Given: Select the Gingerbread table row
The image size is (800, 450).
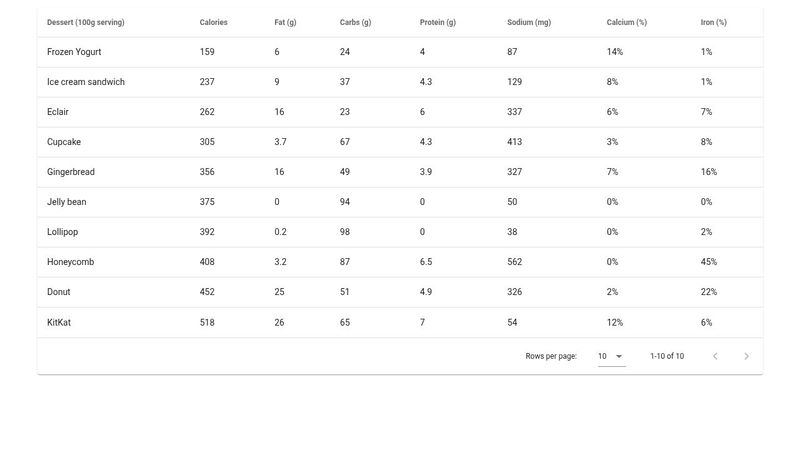Looking at the screenshot, I should [x=400, y=172].
